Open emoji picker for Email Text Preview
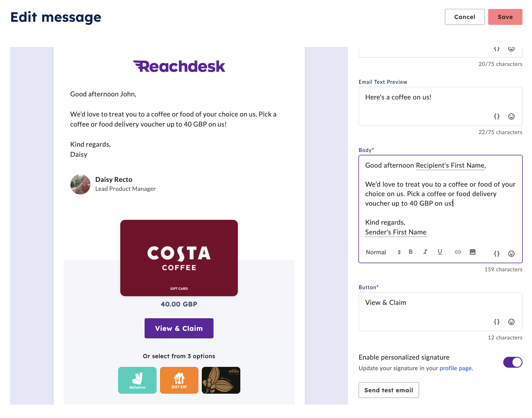This screenshot has height=418, width=532. pos(511,117)
